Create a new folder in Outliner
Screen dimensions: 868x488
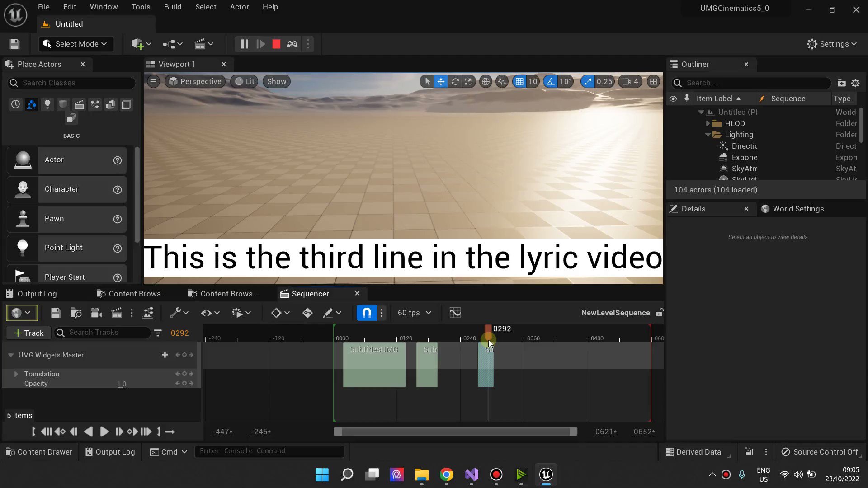click(x=841, y=83)
